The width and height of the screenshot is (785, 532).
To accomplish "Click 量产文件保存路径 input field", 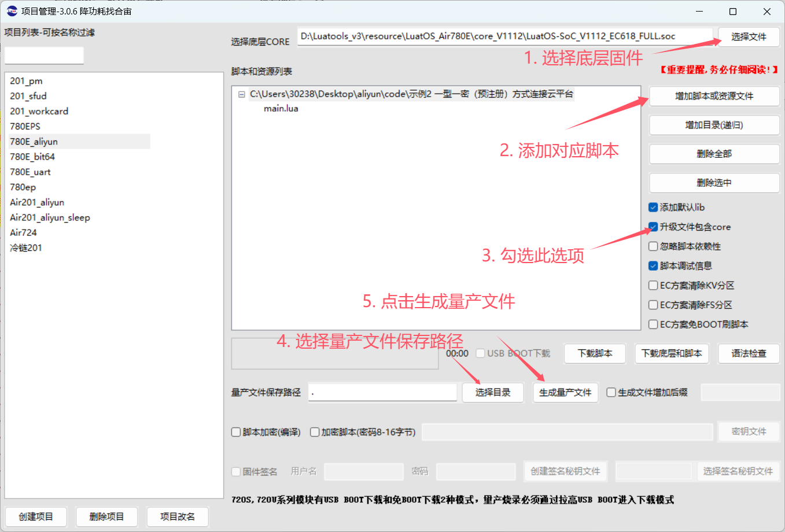I will point(382,393).
